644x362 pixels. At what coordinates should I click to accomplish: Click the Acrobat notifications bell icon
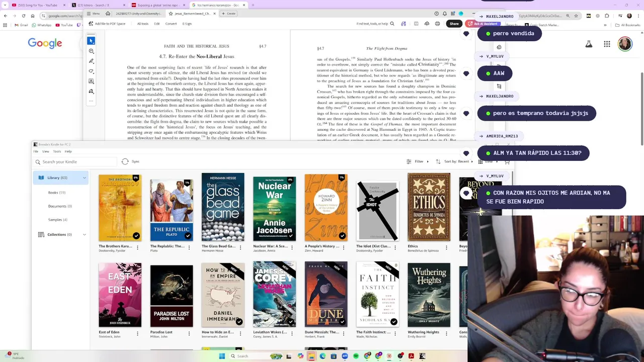pyautogui.click(x=445, y=14)
